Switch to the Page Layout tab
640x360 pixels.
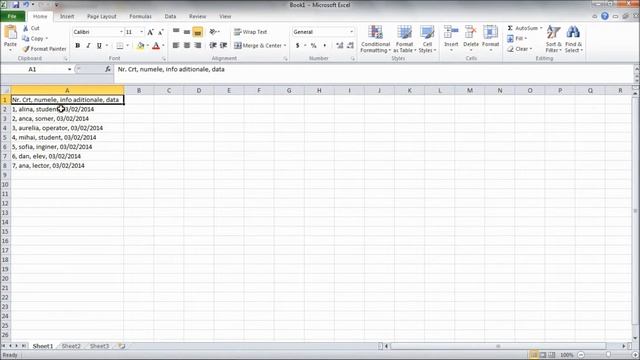point(102,16)
